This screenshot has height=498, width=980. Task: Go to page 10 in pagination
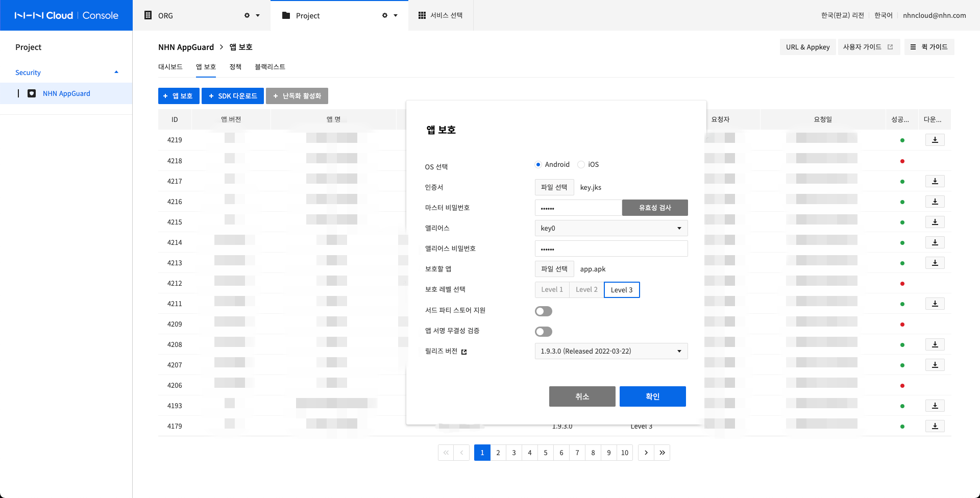(625, 453)
